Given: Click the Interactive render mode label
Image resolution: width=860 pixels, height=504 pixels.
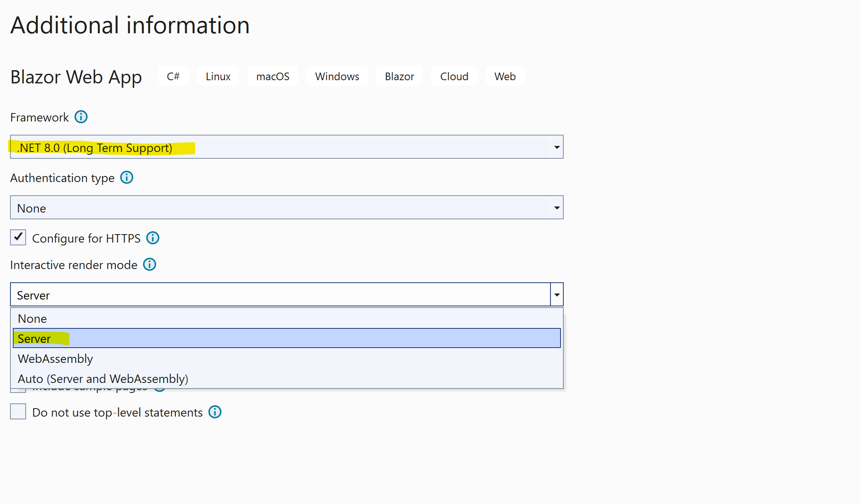Looking at the screenshot, I should point(74,265).
